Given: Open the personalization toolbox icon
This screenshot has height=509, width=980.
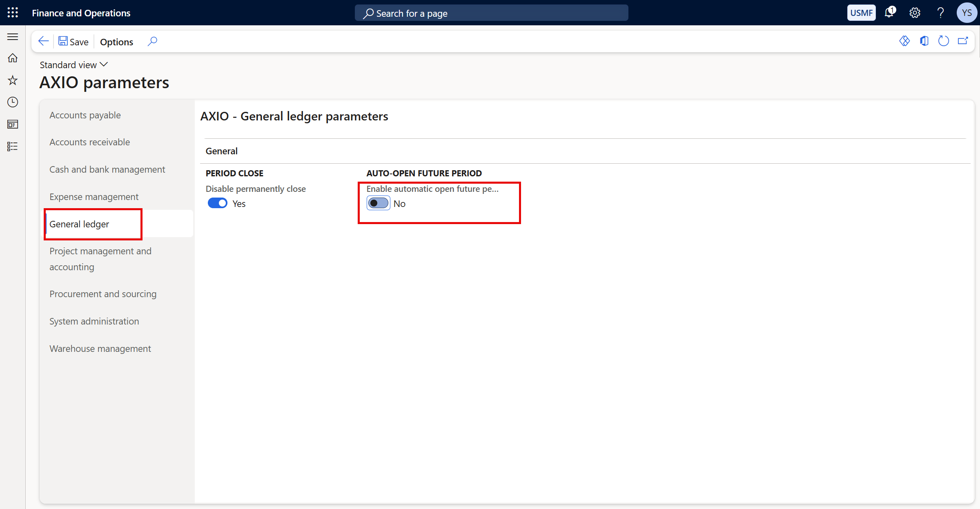Looking at the screenshot, I should [904, 41].
